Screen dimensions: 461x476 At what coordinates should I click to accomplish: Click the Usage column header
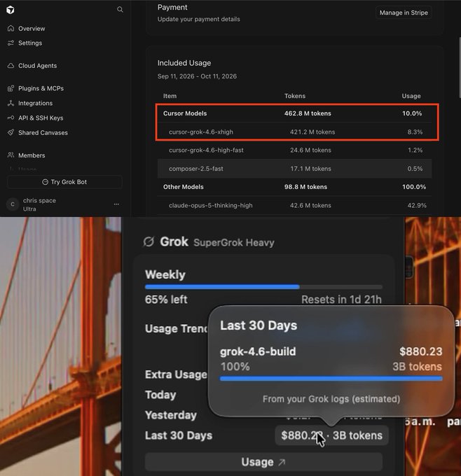click(x=411, y=96)
